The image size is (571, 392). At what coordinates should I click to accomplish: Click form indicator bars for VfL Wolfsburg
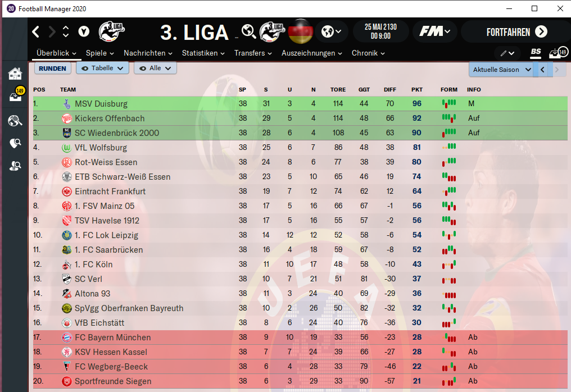click(x=449, y=147)
